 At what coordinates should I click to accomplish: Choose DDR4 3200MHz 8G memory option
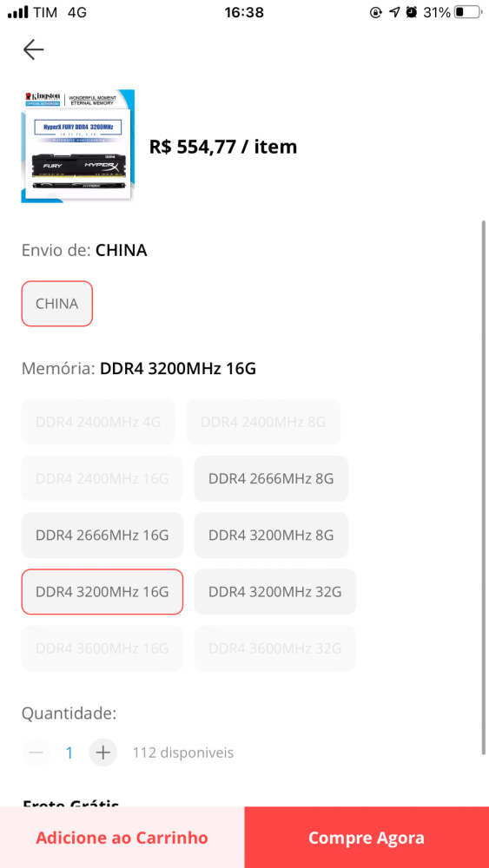[271, 535]
